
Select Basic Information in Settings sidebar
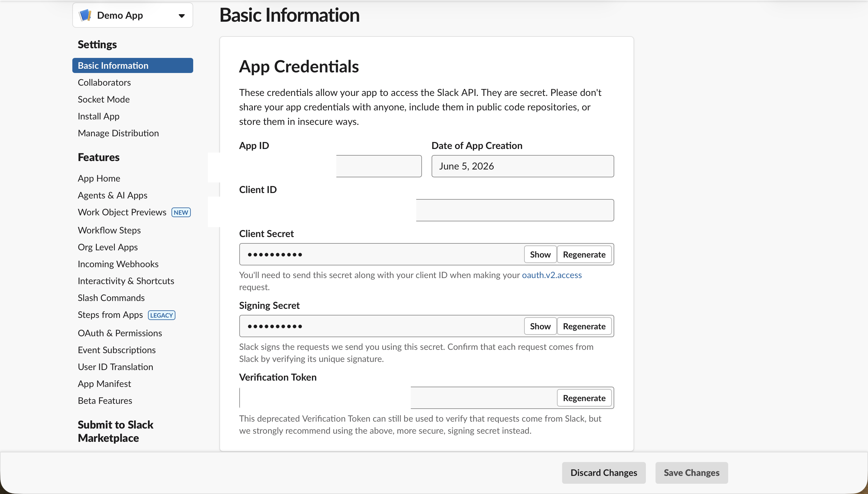(133, 65)
